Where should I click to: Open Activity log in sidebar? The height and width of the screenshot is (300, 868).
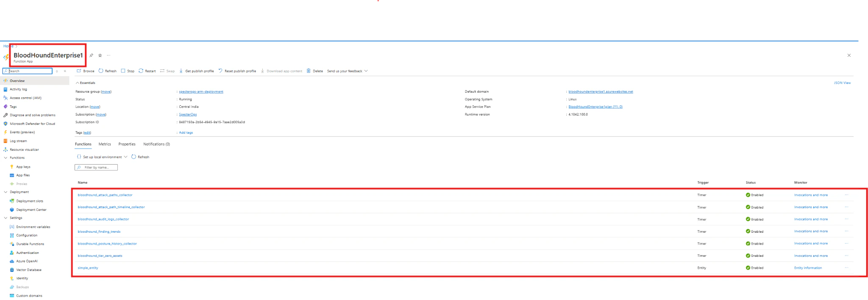(18, 89)
